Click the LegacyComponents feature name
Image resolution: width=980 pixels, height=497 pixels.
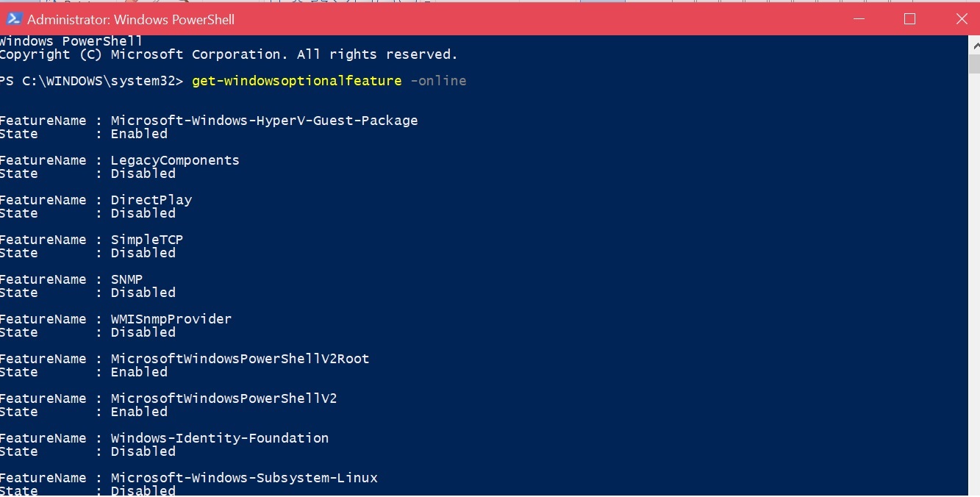click(x=175, y=160)
